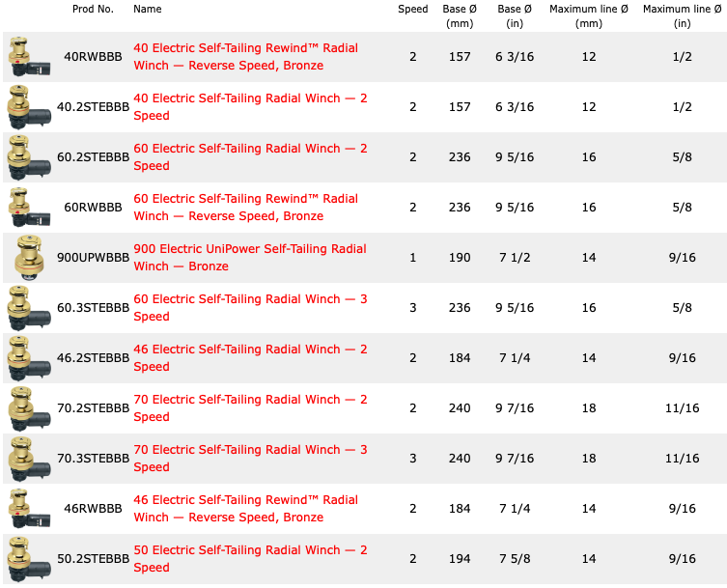Select product number 900UPWBBB

94,258
